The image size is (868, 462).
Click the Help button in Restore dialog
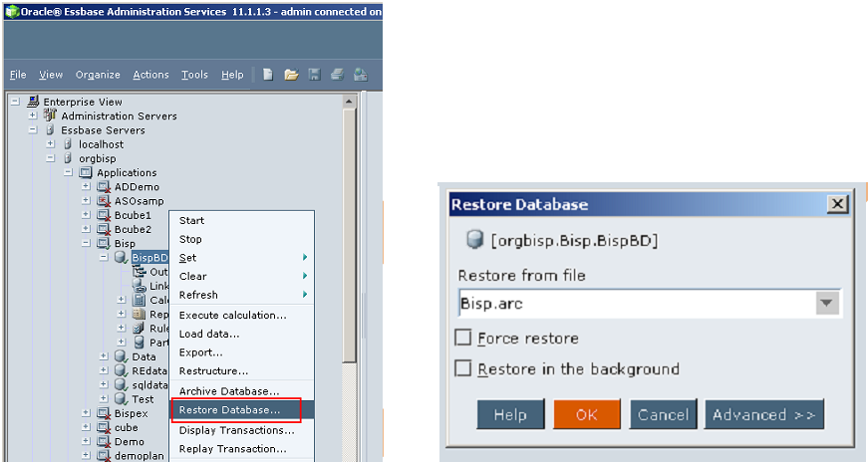pos(510,414)
